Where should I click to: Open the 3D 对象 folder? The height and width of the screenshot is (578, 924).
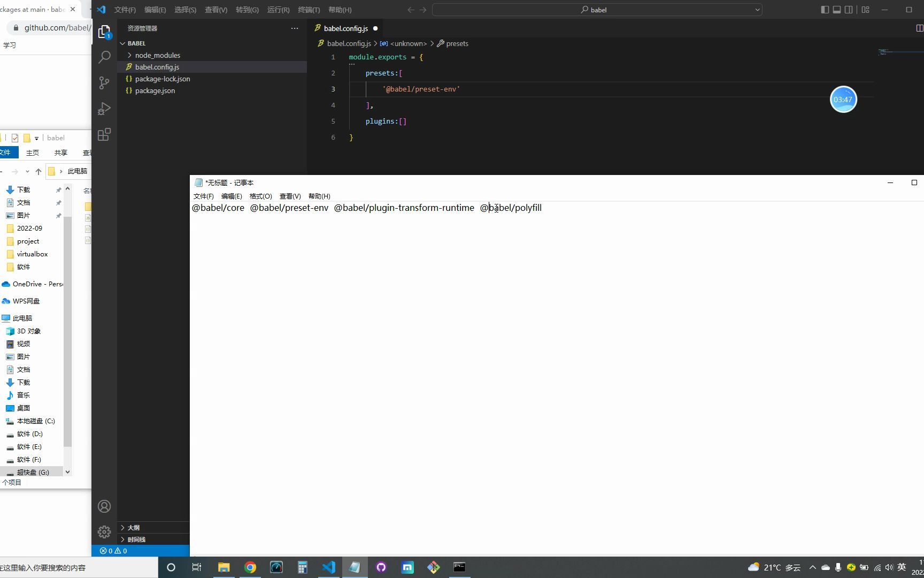coord(28,331)
